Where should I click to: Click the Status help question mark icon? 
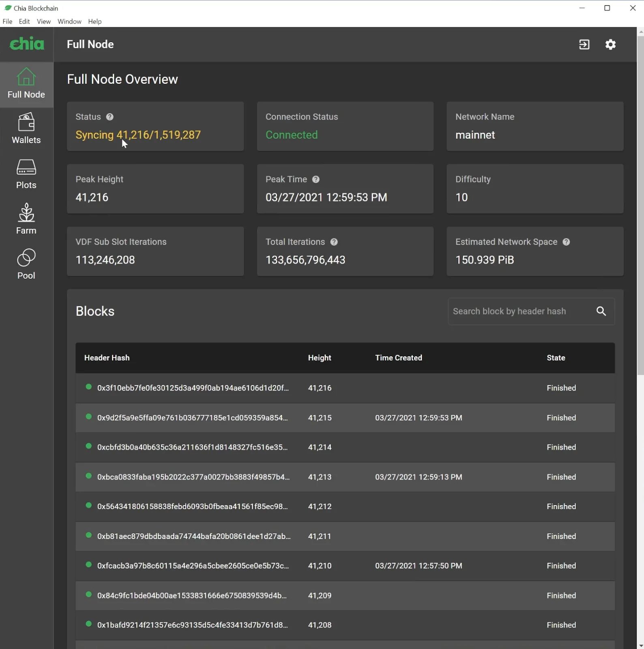click(110, 117)
